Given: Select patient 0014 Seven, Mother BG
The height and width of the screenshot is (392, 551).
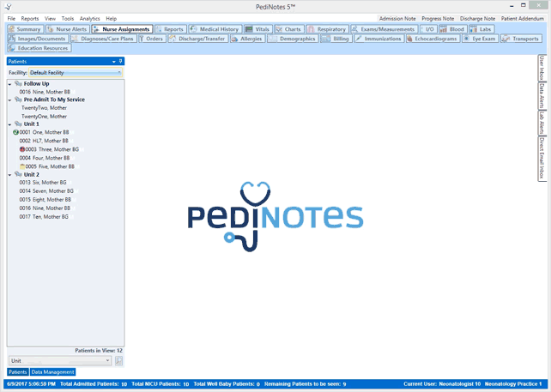Looking at the screenshot, I should pos(46,191).
